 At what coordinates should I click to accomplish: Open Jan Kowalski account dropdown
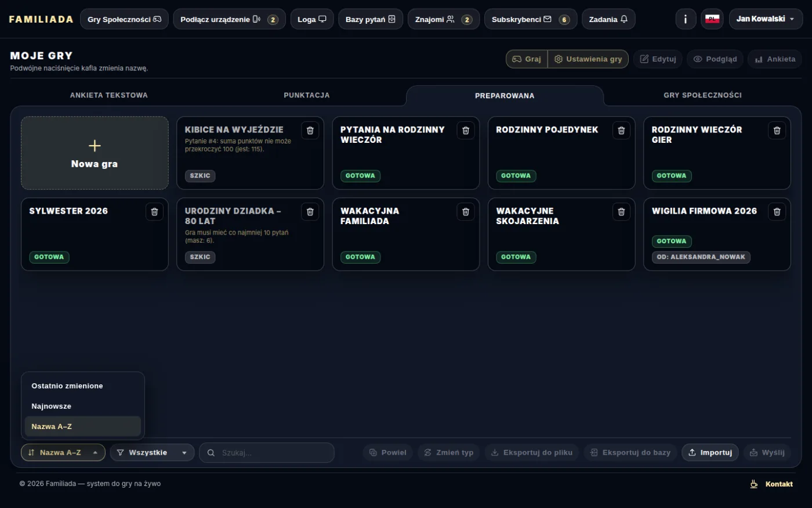click(766, 19)
